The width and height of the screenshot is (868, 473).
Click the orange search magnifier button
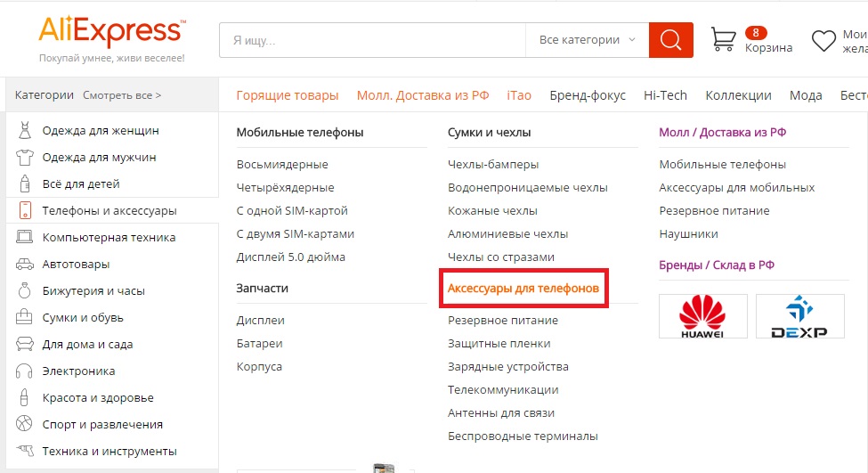pos(671,40)
